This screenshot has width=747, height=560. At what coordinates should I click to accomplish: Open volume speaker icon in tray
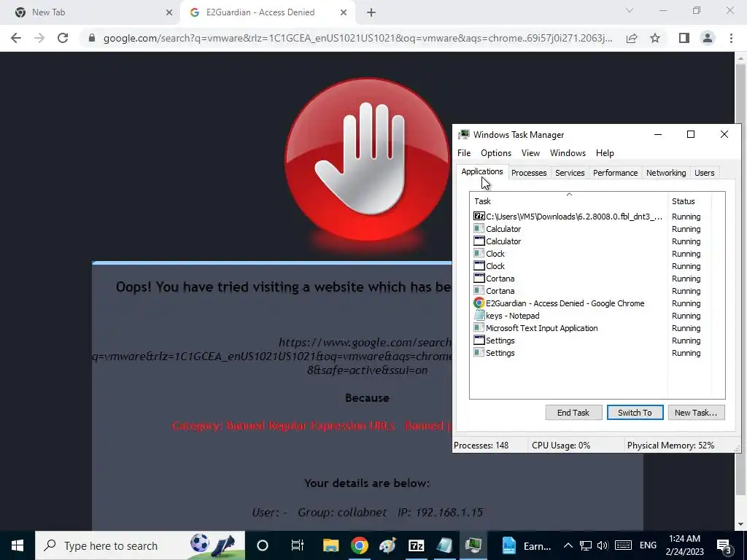coord(603,545)
